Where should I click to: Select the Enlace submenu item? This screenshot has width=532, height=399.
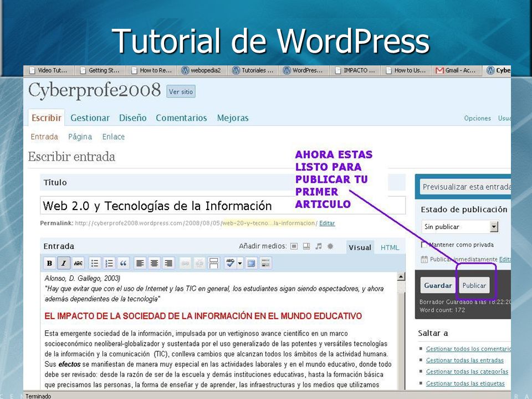pyautogui.click(x=113, y=137)
